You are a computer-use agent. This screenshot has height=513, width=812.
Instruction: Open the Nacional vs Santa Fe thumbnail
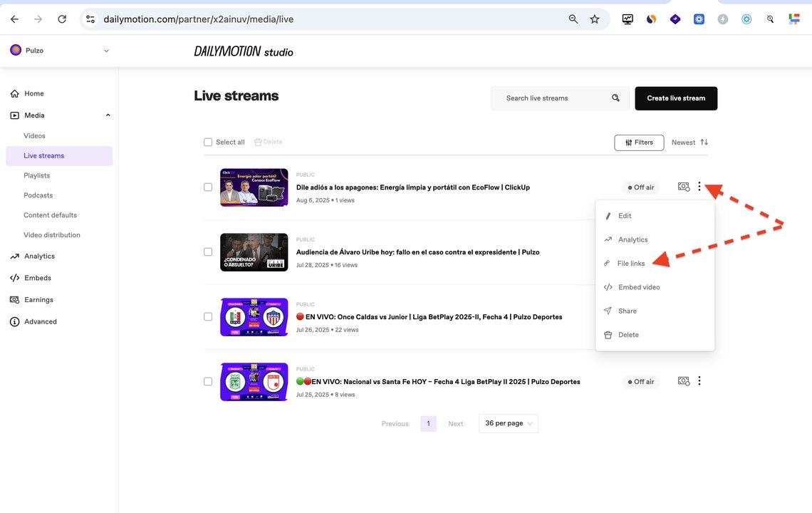click(254, 381)
